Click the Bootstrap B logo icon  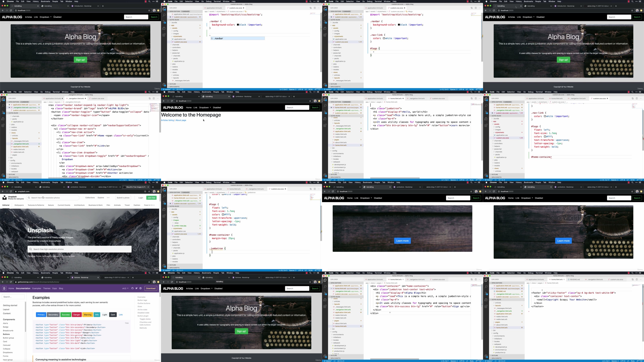pos(4,288)
